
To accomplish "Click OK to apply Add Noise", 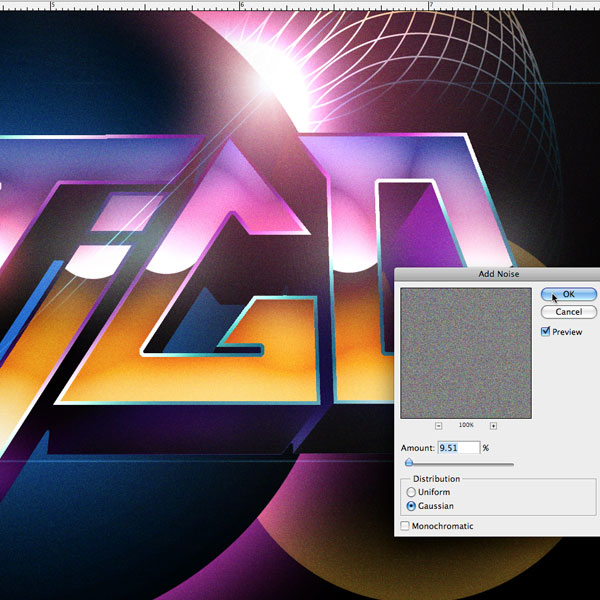I will [568, 295].
